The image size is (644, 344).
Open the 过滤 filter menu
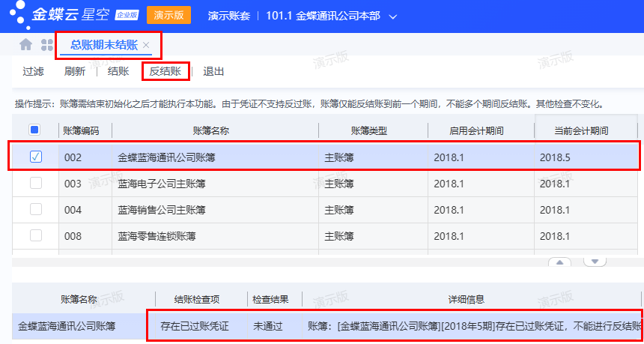coord(33,72)
